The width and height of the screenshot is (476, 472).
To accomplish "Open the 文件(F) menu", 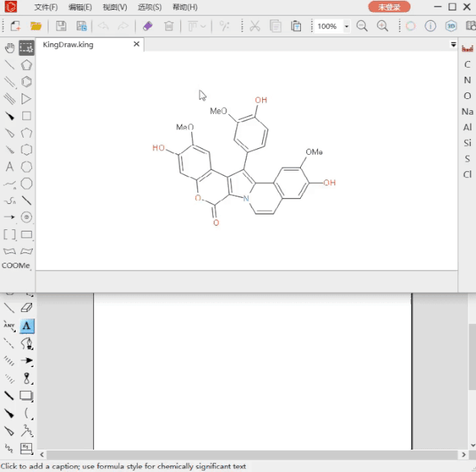I will (x=46, y=7).
